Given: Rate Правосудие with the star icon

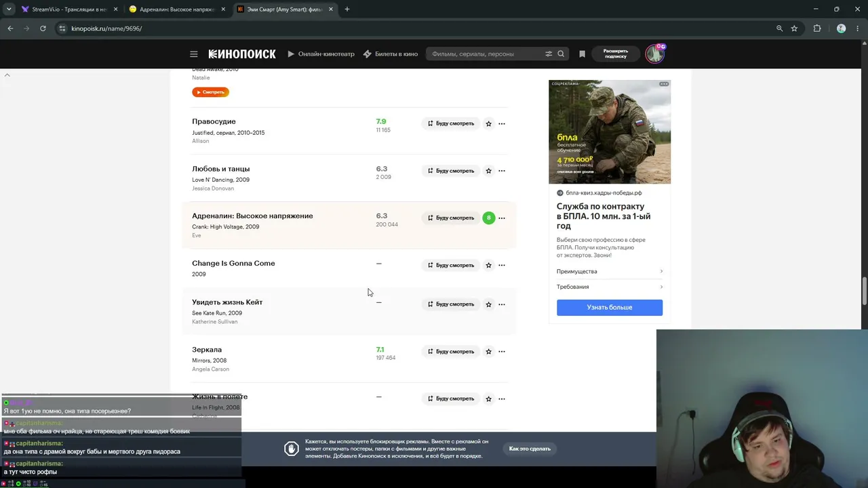Looking at the screenshot, I should point(488,123).
